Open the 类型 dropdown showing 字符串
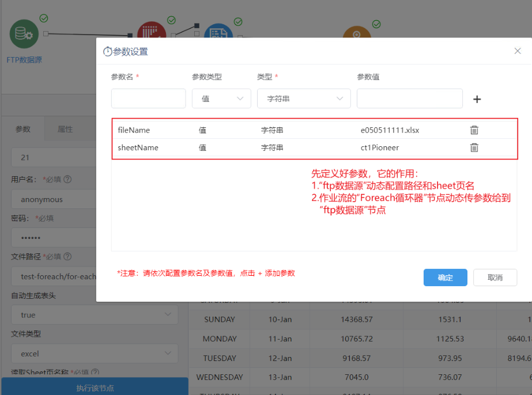This screenshot has width=532, height=395. (304, 98)
